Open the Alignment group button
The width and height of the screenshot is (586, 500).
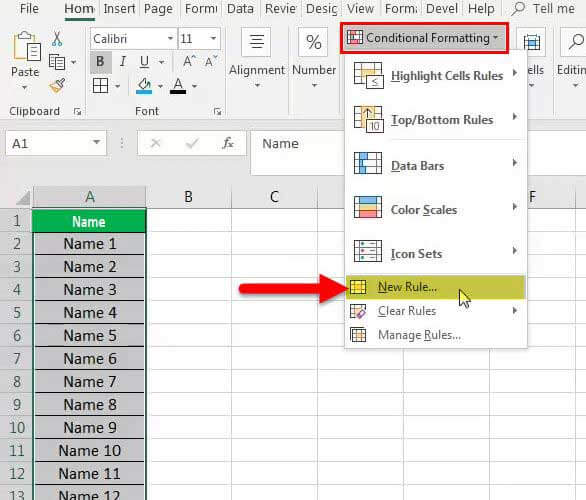click(x=256, y=59)
